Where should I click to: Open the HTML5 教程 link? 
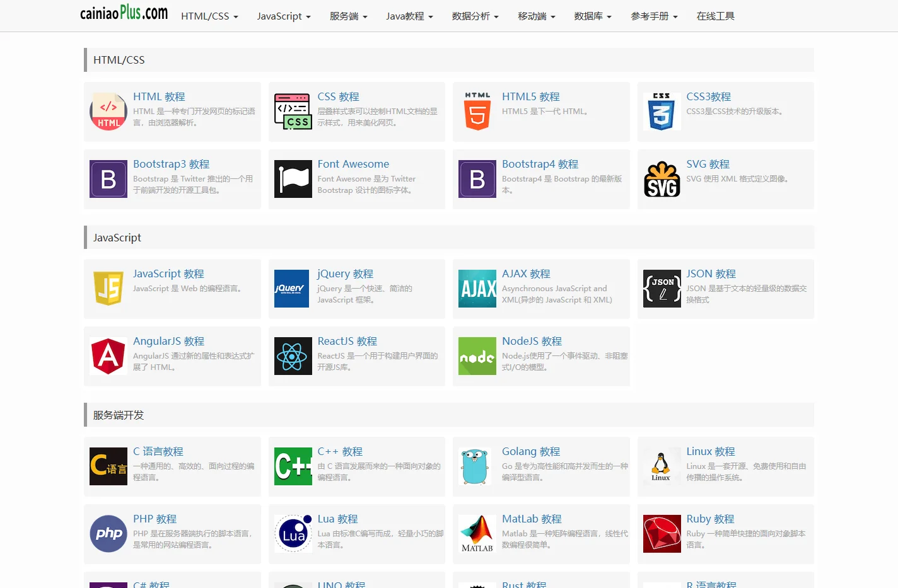click(531, 96)
